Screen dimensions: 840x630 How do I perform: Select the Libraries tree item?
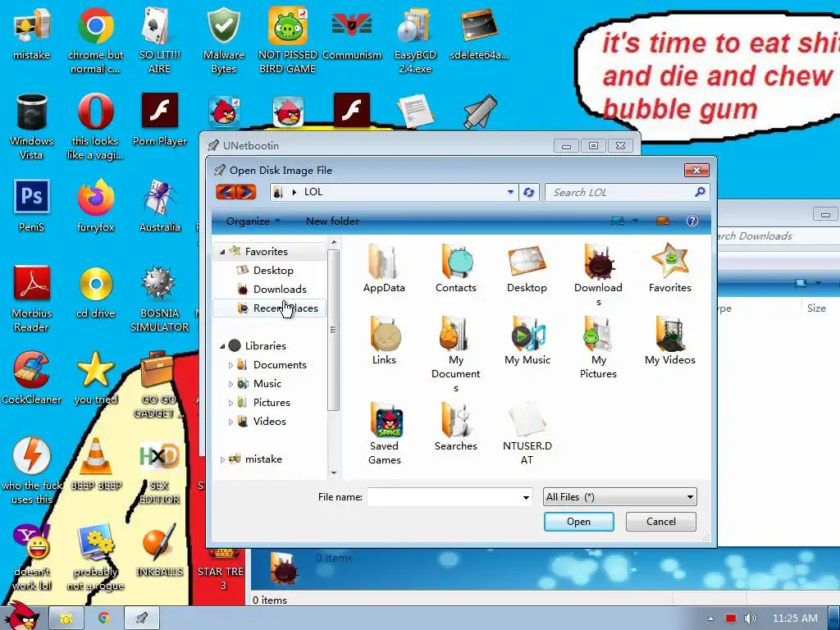click(265, 346)
